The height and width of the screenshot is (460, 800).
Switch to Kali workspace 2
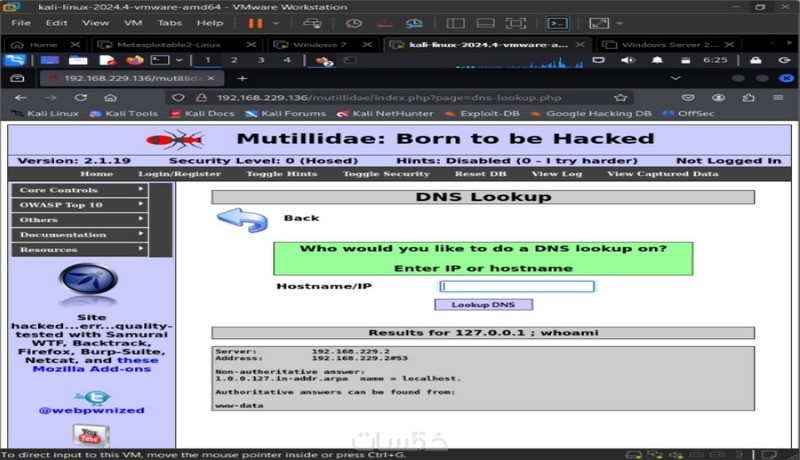[234, 60]
